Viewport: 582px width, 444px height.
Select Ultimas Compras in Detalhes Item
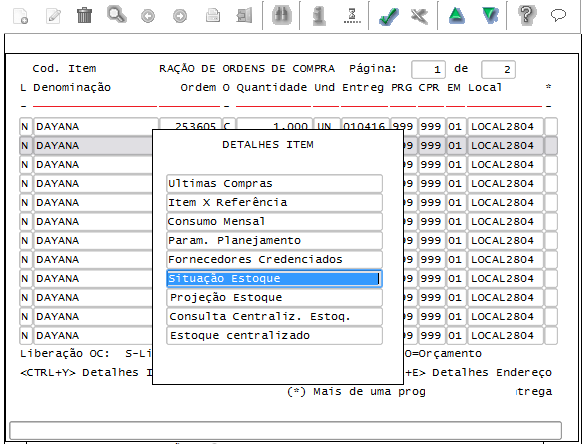coord(274,183)
